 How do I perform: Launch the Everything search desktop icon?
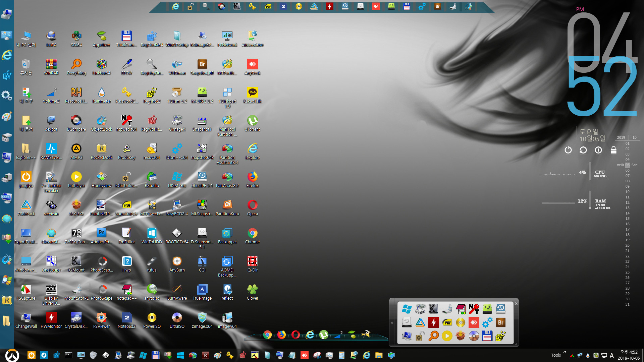tap(76, 67)
